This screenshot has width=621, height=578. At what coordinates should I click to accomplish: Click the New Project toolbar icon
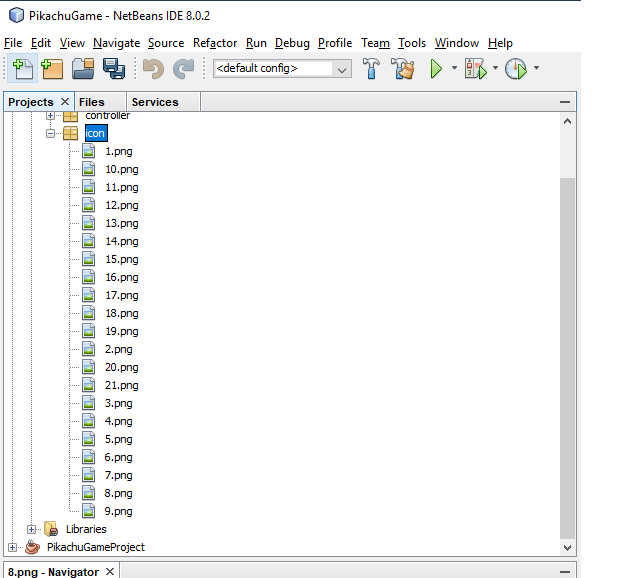pos(52,69)
